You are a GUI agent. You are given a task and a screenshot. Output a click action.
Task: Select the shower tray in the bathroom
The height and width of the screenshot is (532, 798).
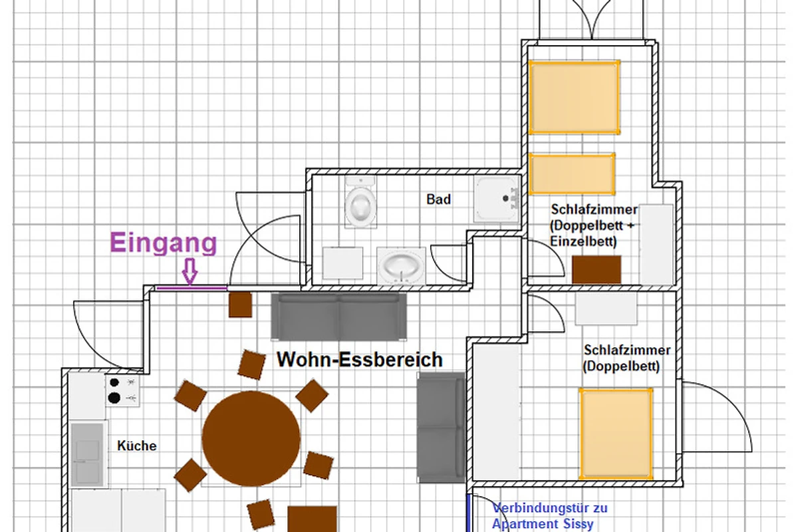point(496,198)
